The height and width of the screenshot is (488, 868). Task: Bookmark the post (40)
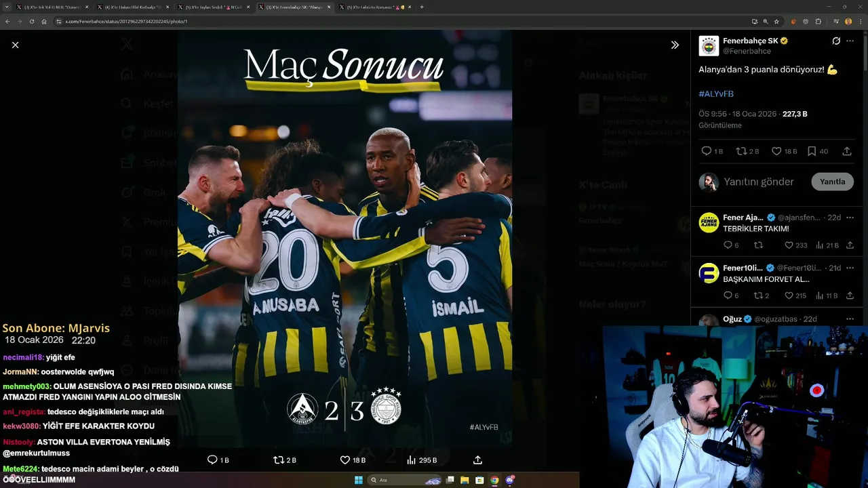coord(817,151)
